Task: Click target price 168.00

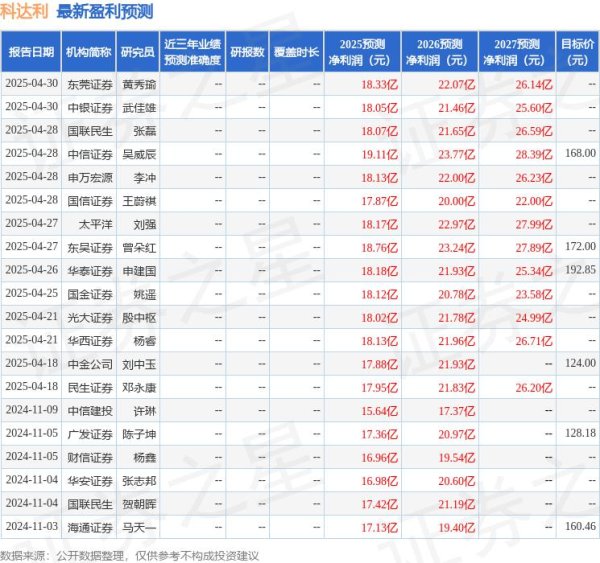Action: (580, 153)
